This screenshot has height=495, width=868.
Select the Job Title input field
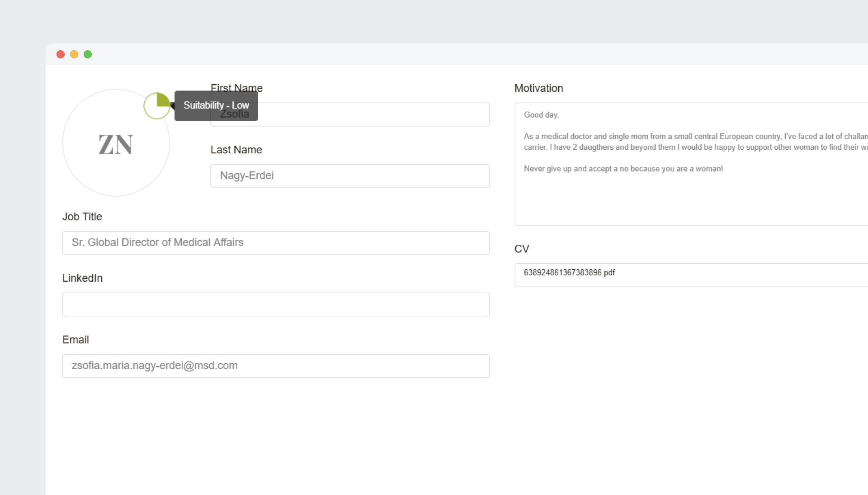point(275,243)
